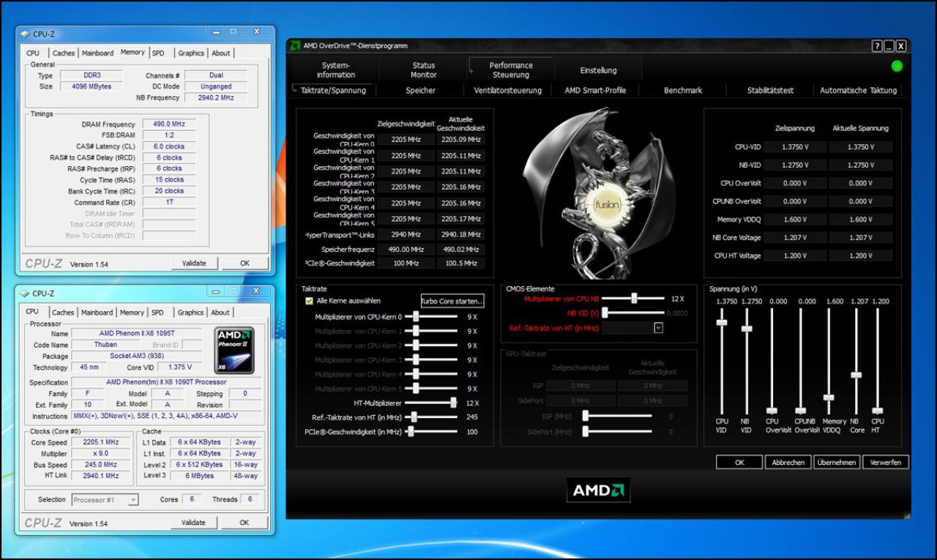Viewport: 937px width, 560px height.
Task: Click the Memory VDDQ 1.600 V target value
Action: pyautogui.click(x=795, y=220)
